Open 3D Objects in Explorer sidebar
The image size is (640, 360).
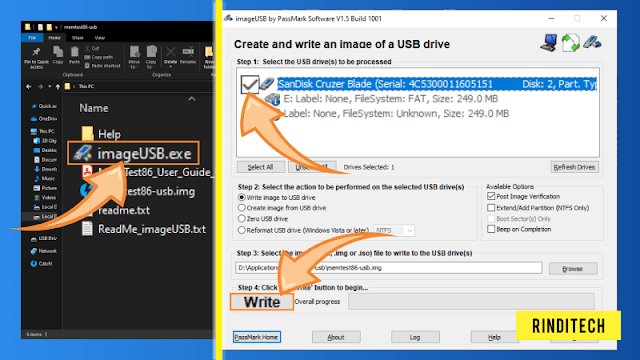click(45, 141)
